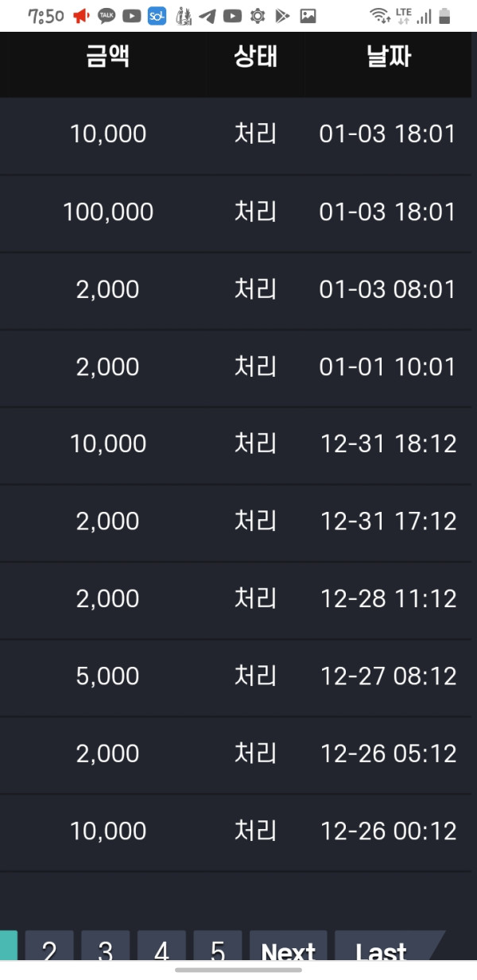Viewport: 477px width, 980px height.
Task: Tap the picture notification icon
Action: (308, 16)
